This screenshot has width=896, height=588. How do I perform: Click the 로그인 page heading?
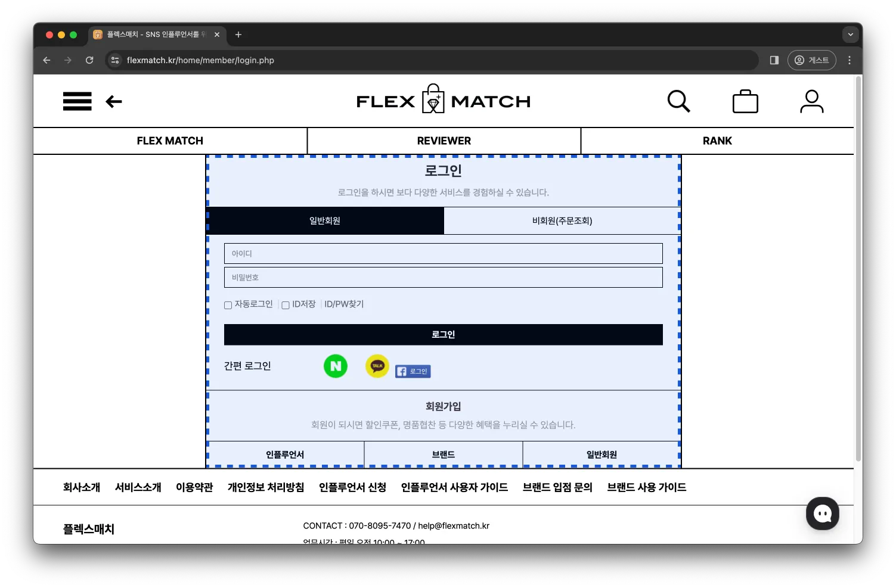pyautogui.click(x=444, y=170)
